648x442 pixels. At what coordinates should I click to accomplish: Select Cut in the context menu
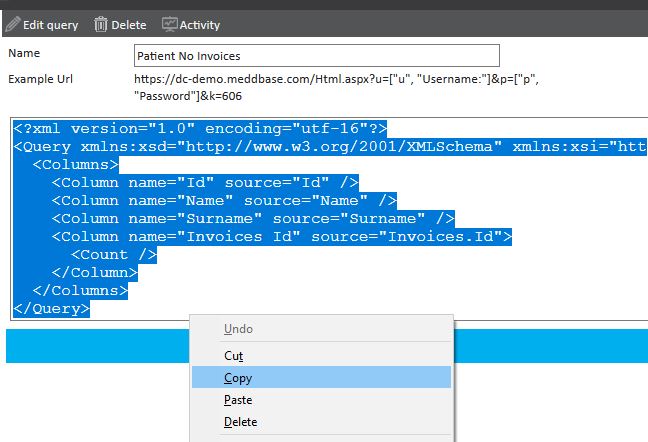(x=233, y=355)
